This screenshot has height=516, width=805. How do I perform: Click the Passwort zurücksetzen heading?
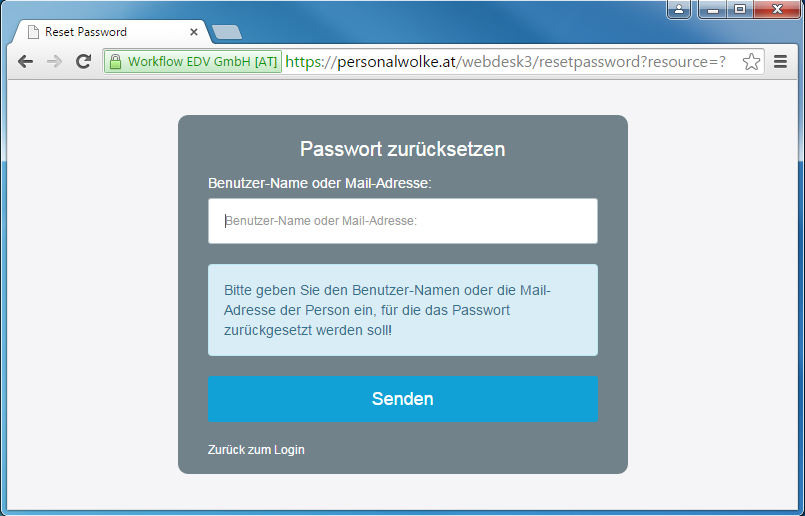point(402,149)
